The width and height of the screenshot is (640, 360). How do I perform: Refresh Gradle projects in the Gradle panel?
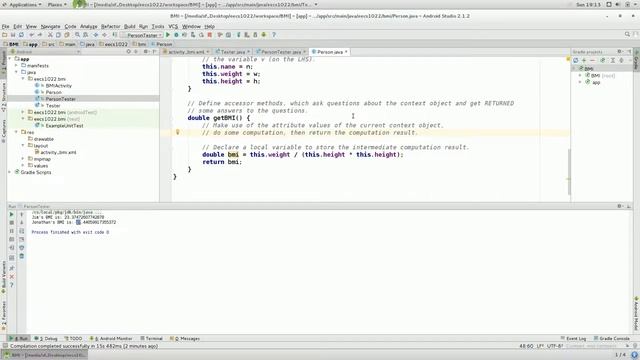576,60
